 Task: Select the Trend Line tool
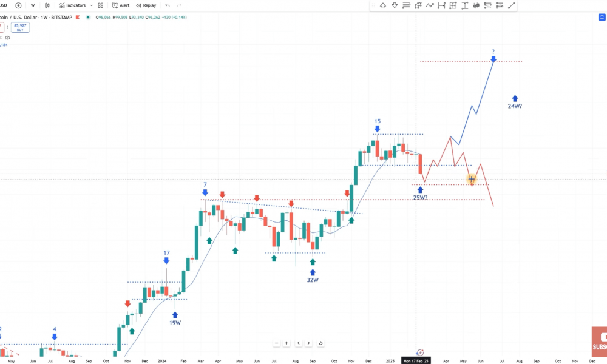click(511, 5)
